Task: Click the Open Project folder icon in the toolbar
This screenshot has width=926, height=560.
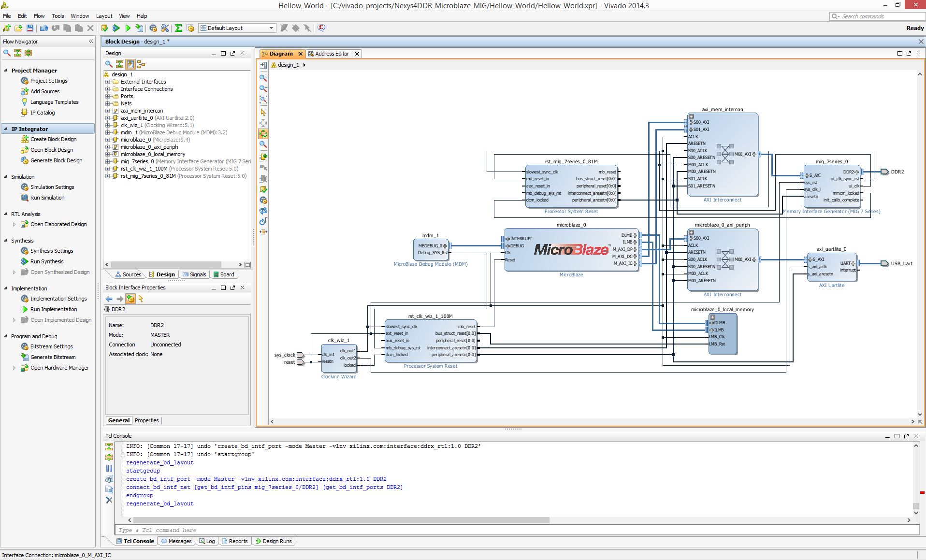Action: click(x=18, y=28)
